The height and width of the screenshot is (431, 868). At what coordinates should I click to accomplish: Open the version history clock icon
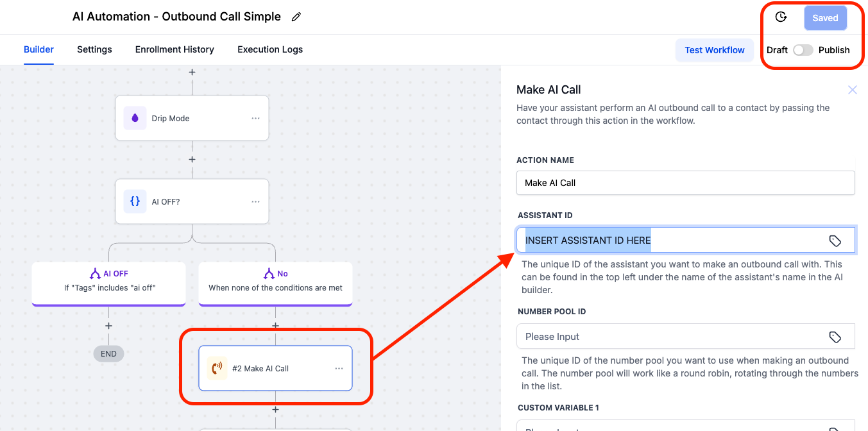tap(781, 17)
